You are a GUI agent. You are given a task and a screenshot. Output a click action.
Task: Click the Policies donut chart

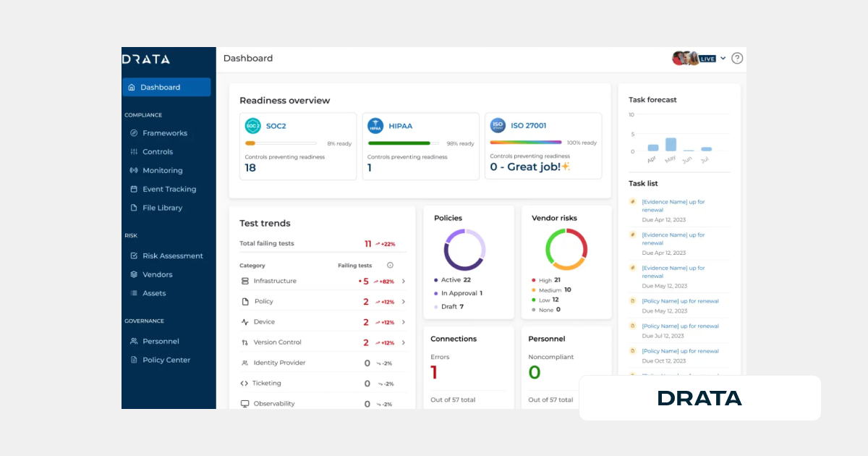[x=464, y=250]
